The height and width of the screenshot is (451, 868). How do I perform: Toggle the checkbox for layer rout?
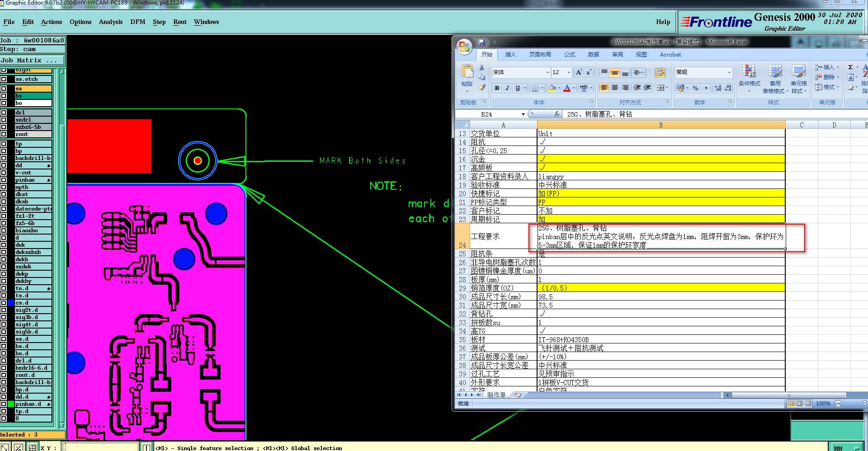tap(4, 134)
